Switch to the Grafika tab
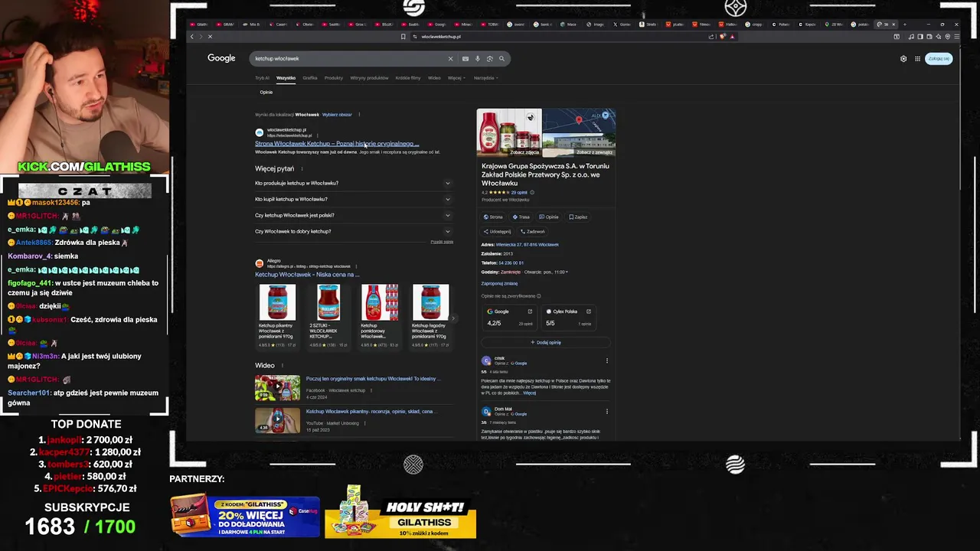This screenshot has height=551, width=980. 309,78
